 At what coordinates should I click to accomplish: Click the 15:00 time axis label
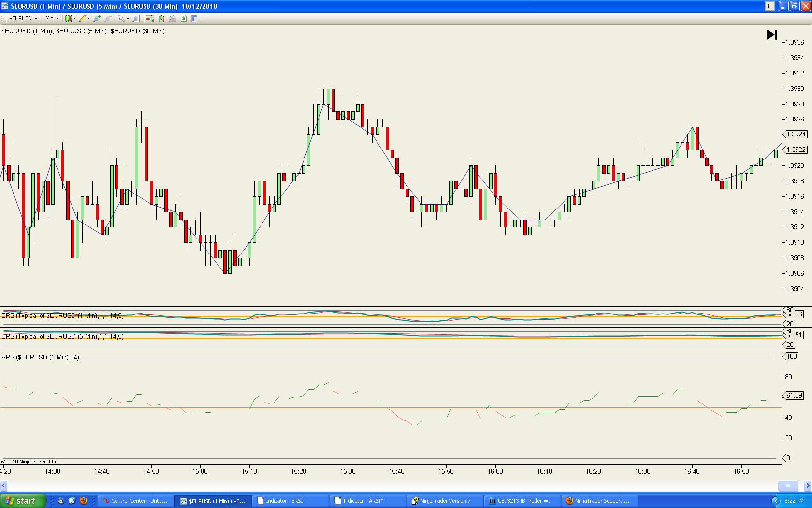click(x=200, y=471)
